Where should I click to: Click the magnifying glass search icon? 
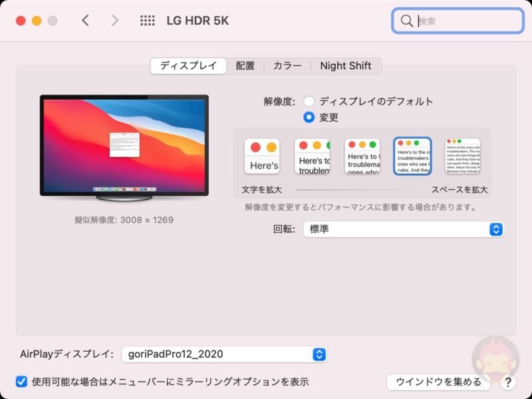(x=408, y=21)
